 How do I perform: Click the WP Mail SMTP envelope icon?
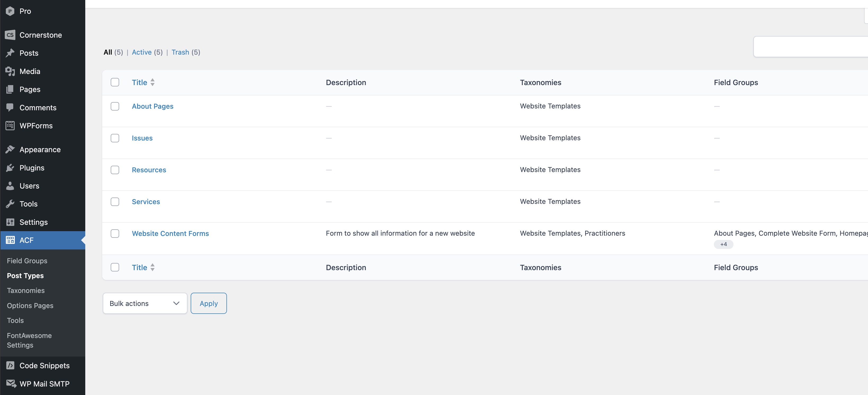(x=11, y=384)
